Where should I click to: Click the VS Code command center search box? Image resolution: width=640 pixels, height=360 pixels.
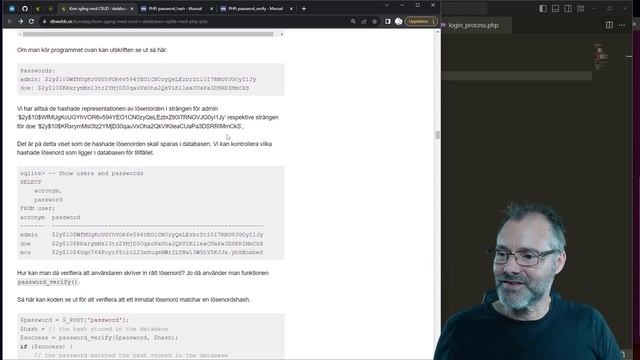coord(464,8)
